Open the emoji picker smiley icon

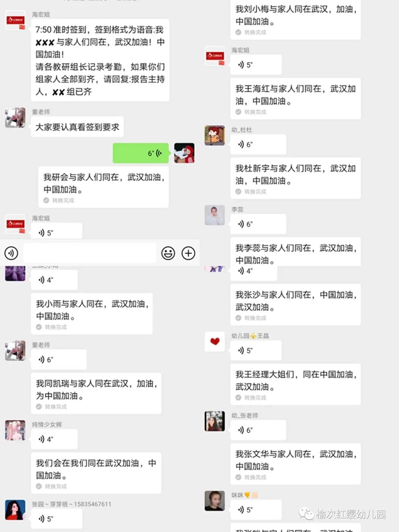pyautogui.click(x=168, y=253)
